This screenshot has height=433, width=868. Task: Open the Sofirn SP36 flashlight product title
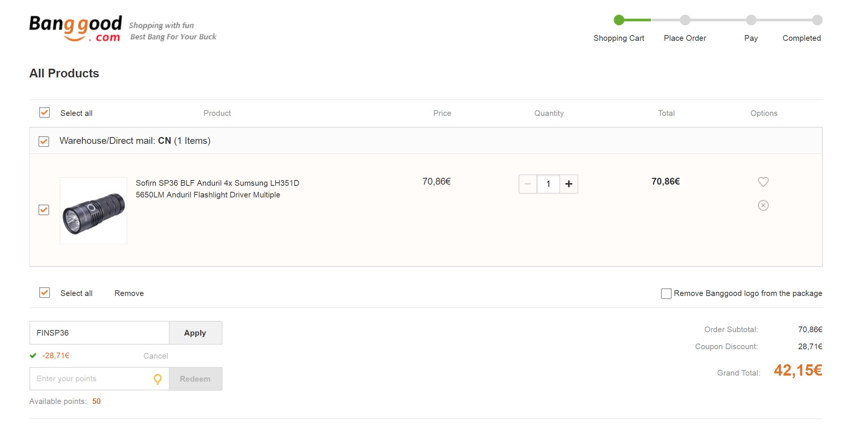pyautogui.click(x=217, y=189)
